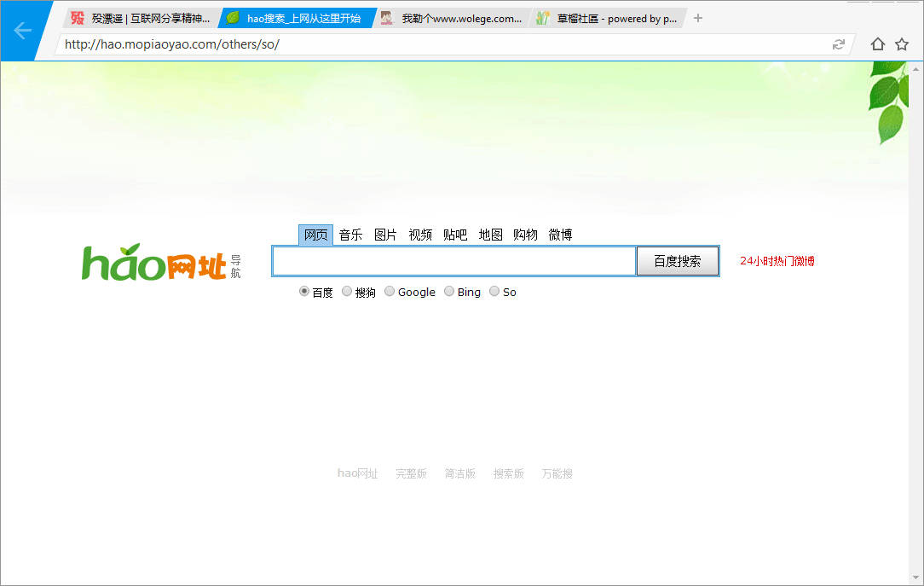Select the 搜狗 search engine radio button

pyautogui.click(x=347, y=291)
